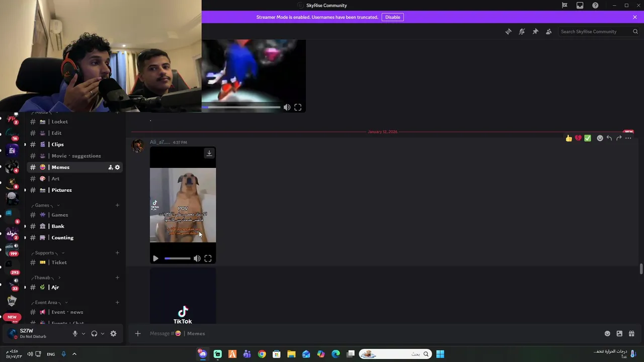Create channel in Thawab category plus
Viewport: 644px width, 362px height.
click(x=117, y=278)
